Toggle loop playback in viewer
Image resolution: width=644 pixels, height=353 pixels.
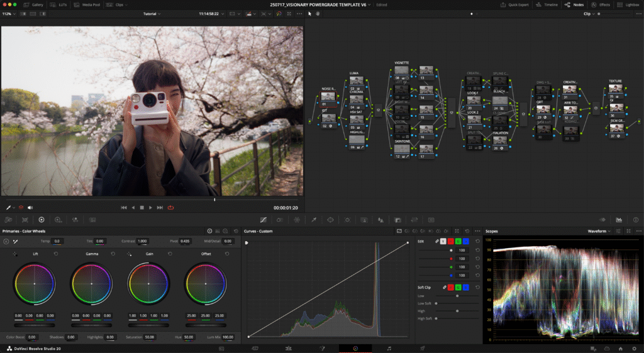click(x=170, y=207)
